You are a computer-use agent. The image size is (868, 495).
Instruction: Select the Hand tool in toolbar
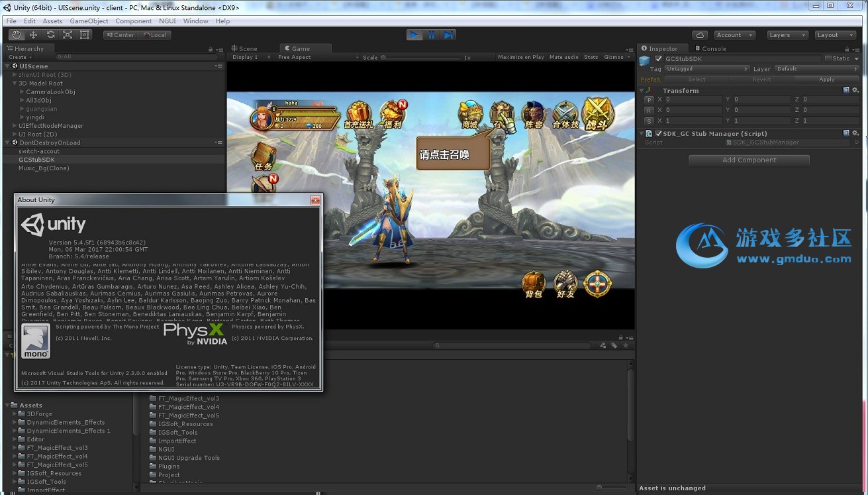pyautogui.click(x=16, y=34)
